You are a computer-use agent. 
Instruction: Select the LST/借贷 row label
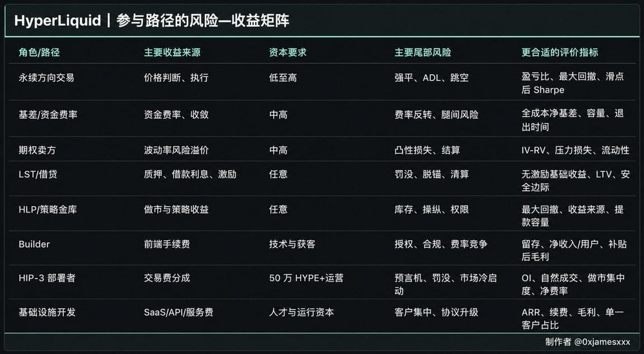coord(38,174)
